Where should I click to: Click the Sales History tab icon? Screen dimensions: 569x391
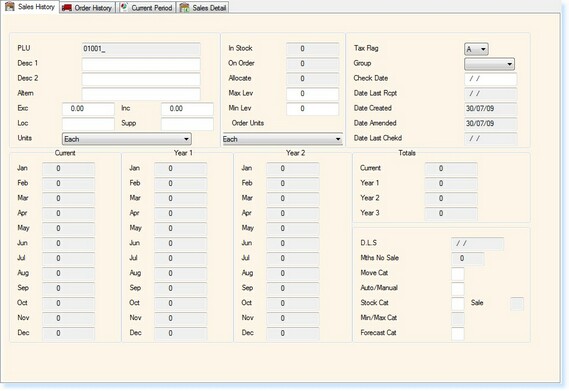(x=10, y=6)
